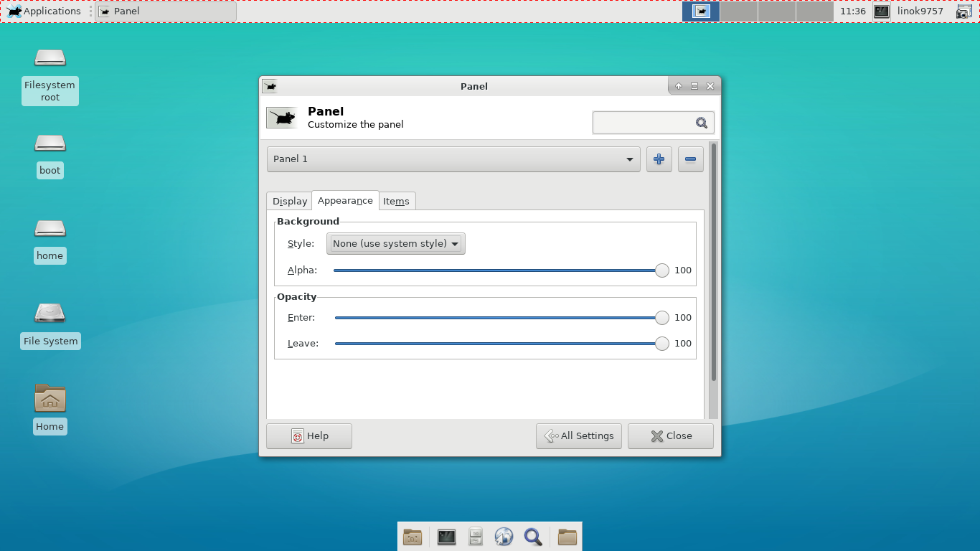980x551 pixels.
Task: Click the Leave opacity value 100
Action: pyautogui.click(x=683, y=344)
